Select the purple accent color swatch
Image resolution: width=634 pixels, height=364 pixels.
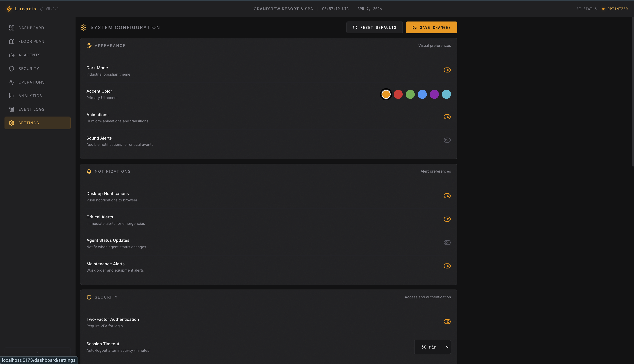[x=434, y=94]
